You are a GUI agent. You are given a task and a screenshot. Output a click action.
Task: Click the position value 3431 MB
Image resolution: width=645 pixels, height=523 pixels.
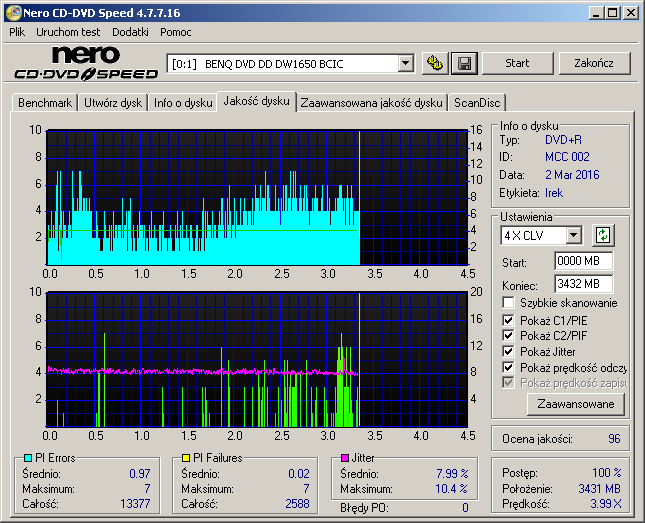(x=599, y=488)
